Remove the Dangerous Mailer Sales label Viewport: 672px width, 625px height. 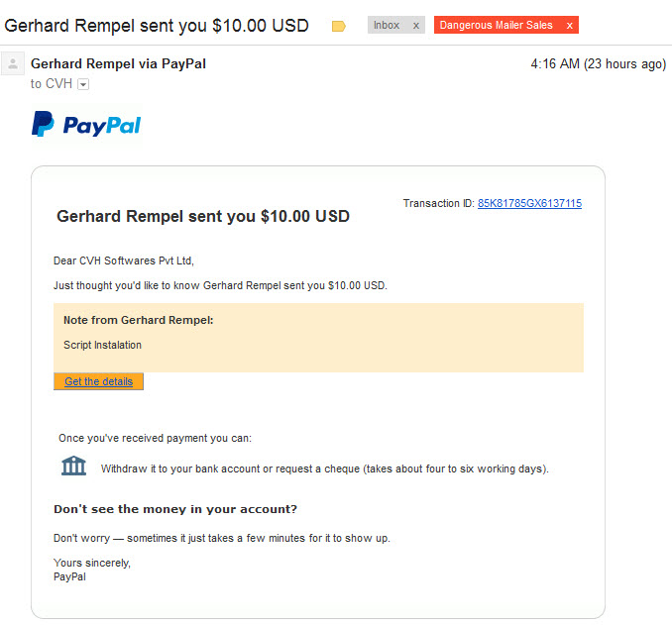pyautogui.click(x=570, y=26)
